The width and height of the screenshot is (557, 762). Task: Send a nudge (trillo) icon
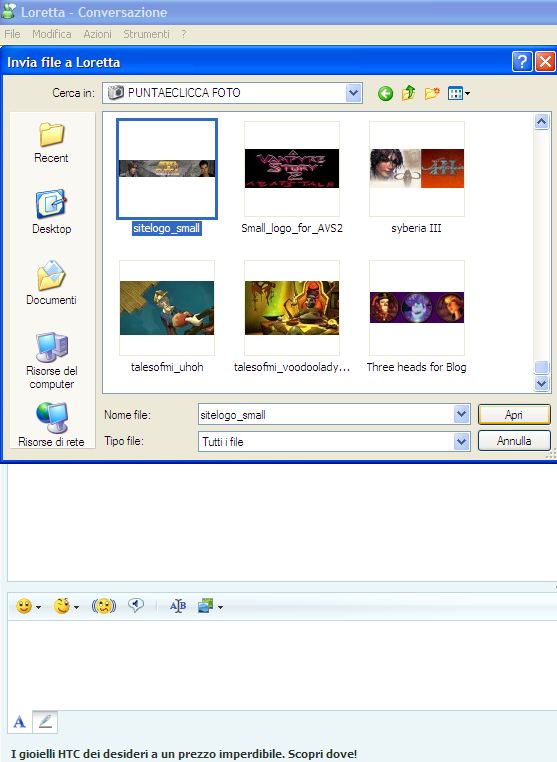(x=104, y=606)
